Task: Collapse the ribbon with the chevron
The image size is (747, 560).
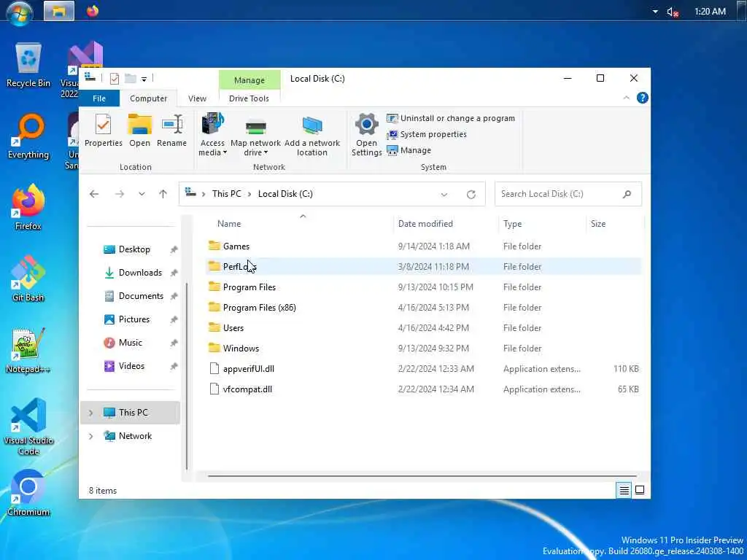Action: click(627, 98)
